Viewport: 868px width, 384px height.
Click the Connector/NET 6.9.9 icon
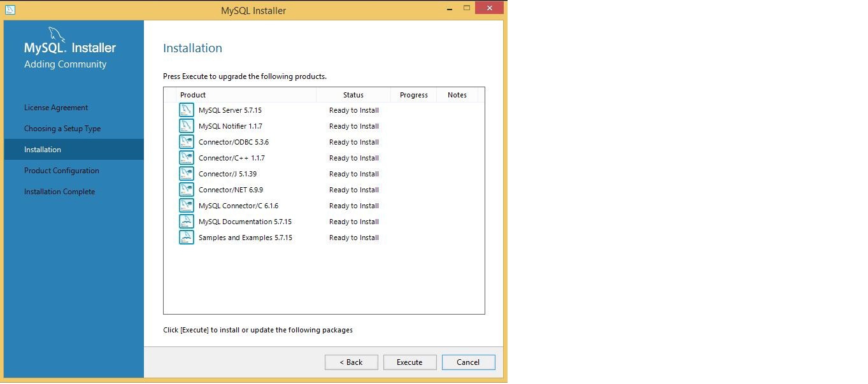coord(187,190)
